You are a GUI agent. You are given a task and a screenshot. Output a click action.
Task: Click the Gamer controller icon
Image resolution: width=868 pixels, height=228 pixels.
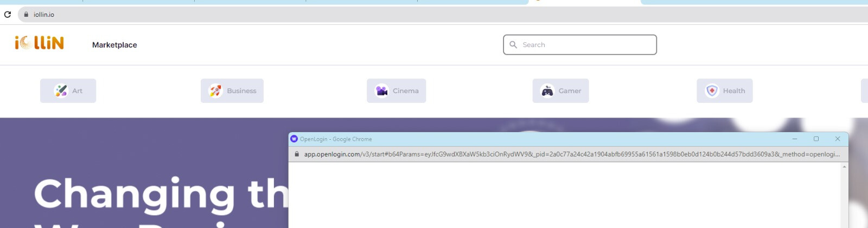tap(547, 91)
